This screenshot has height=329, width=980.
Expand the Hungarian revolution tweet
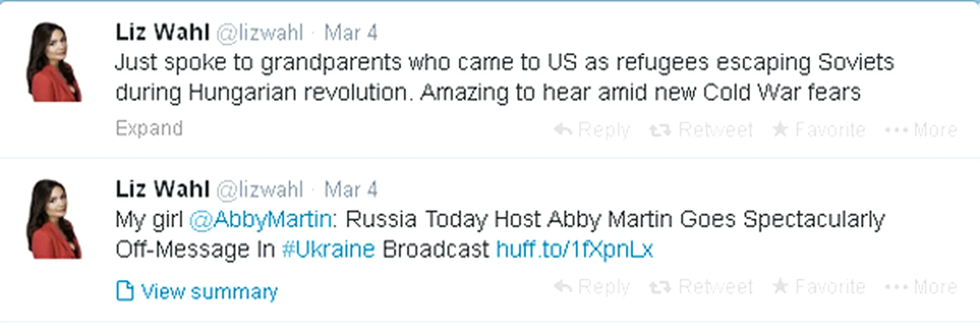149,129
